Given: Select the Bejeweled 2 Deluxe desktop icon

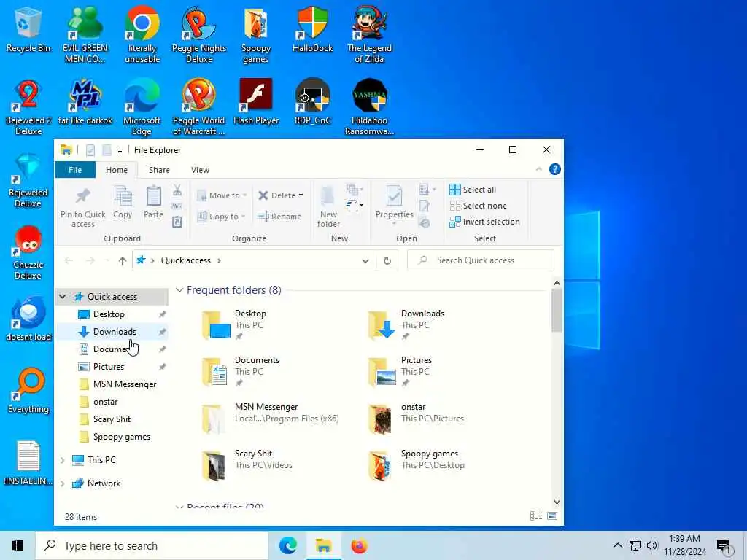Looking at the screenshot, I should tap(28, 106).
